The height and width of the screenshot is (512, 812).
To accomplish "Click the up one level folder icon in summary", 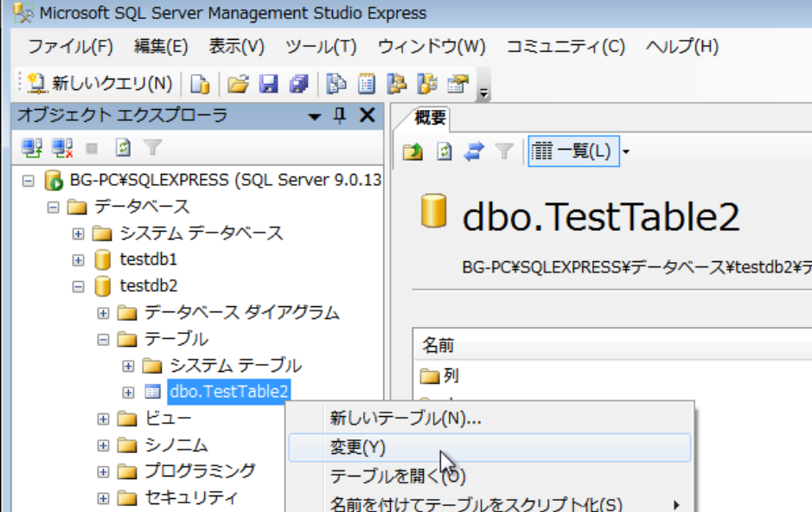I will 412,151.
